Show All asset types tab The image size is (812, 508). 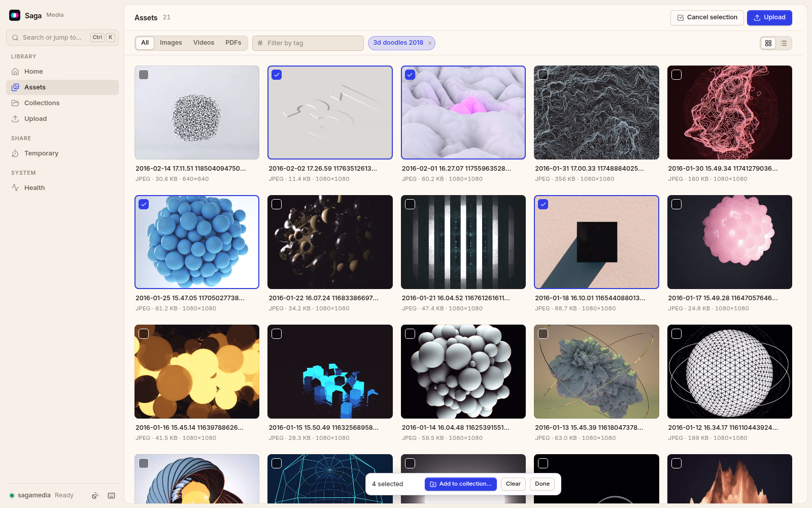click(145, 43)
